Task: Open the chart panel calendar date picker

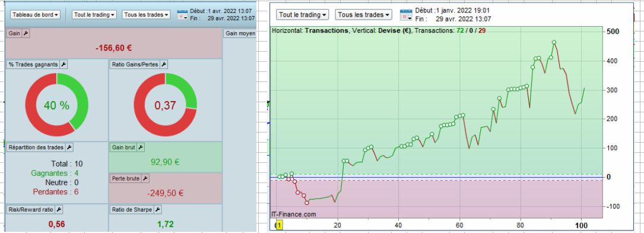Action: pos(406,14)
